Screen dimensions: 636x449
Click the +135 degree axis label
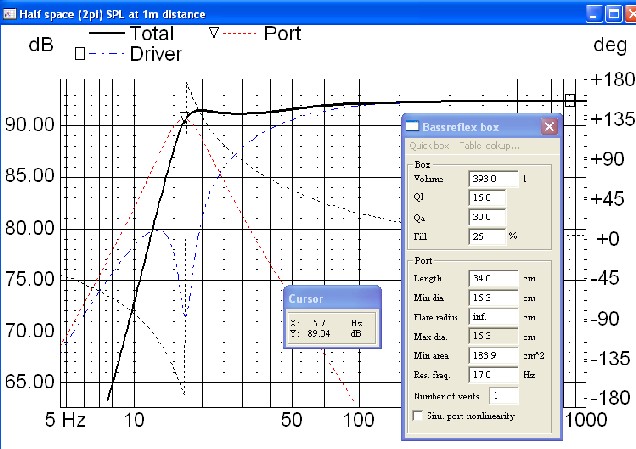[x=612, y=119]
